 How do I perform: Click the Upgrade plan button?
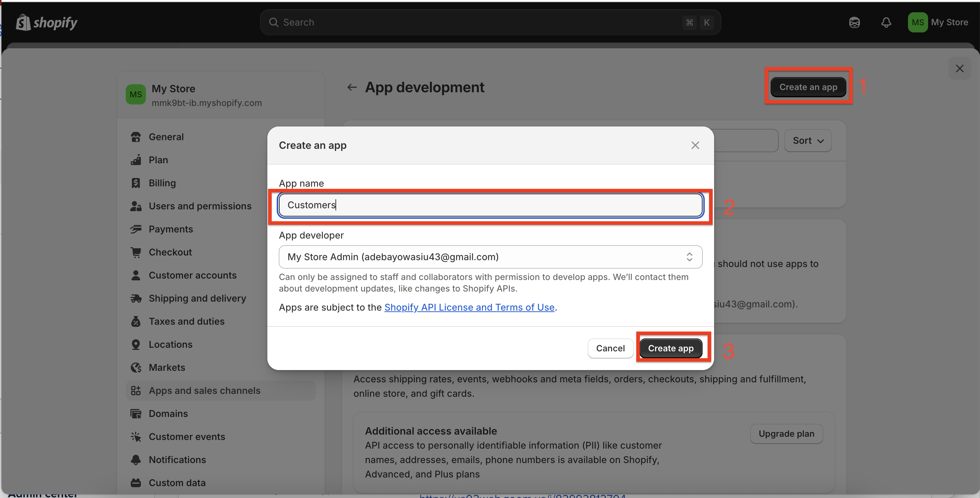tap(786, 434)
